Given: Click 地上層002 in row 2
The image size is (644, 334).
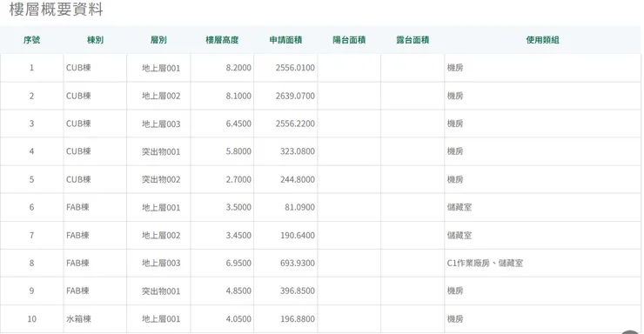Looking at the screenshot, I should 161,96.
